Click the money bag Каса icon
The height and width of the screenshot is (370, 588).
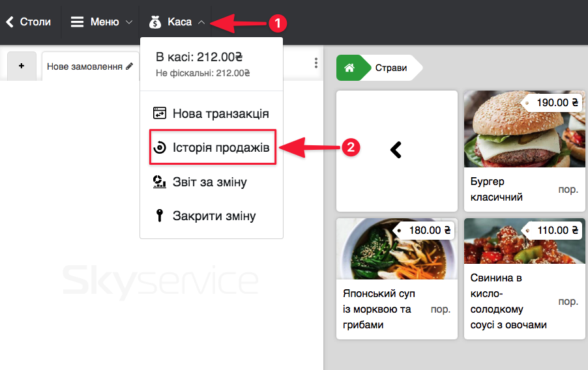(x=154, y=22)
